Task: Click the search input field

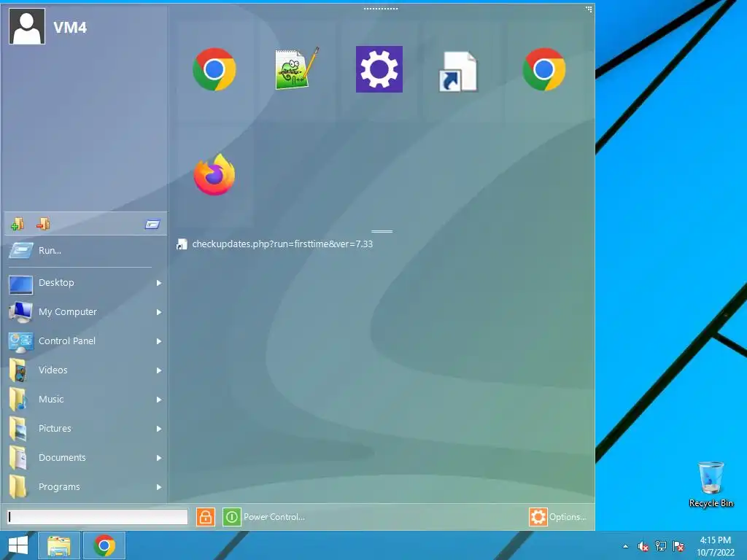Action: pyautogui.click(x=97, y=517)
